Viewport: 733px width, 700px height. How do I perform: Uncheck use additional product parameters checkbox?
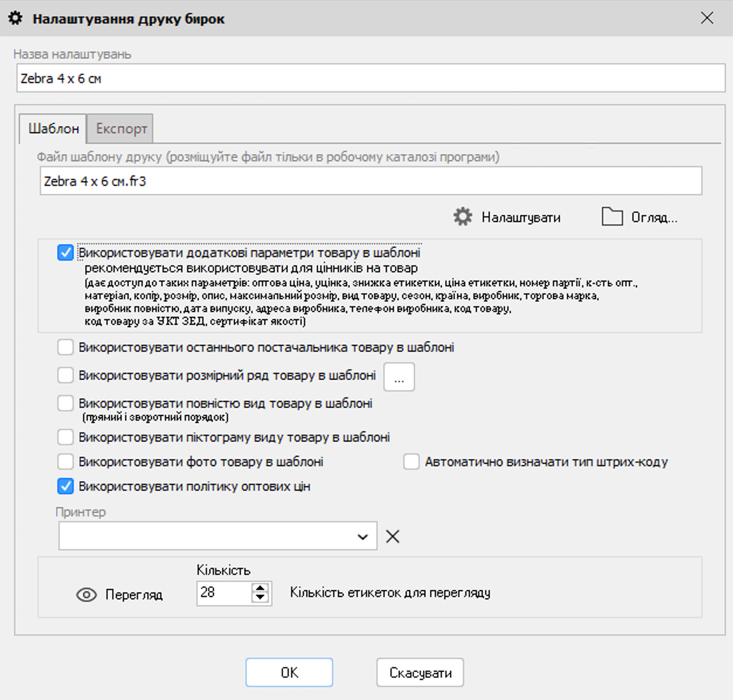point(65,253)
